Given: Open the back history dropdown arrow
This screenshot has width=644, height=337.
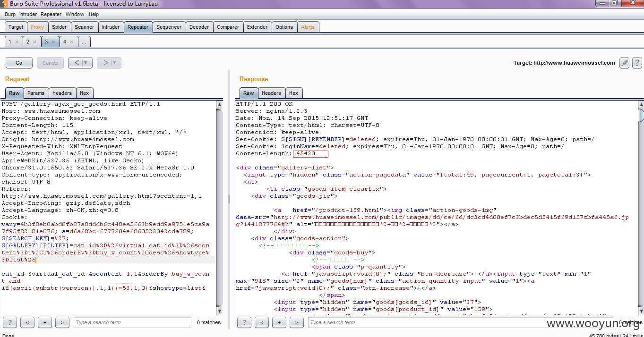Looking at the screenshot, I should coord(86,63).
